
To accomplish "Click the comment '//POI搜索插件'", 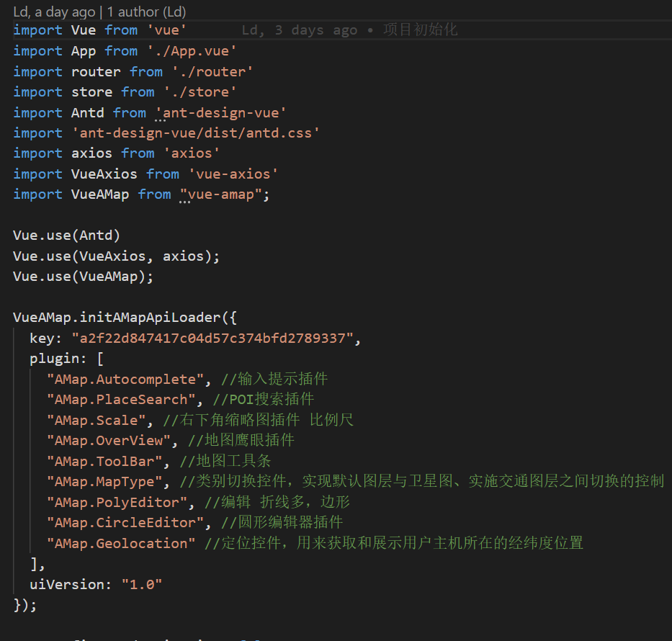I will click(x=264, y=400).
